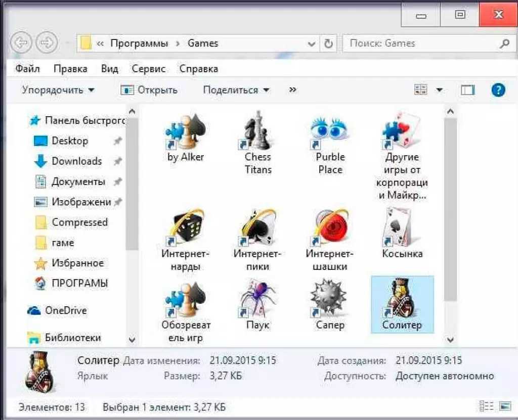Open the Справка menu

click(198, 69)
